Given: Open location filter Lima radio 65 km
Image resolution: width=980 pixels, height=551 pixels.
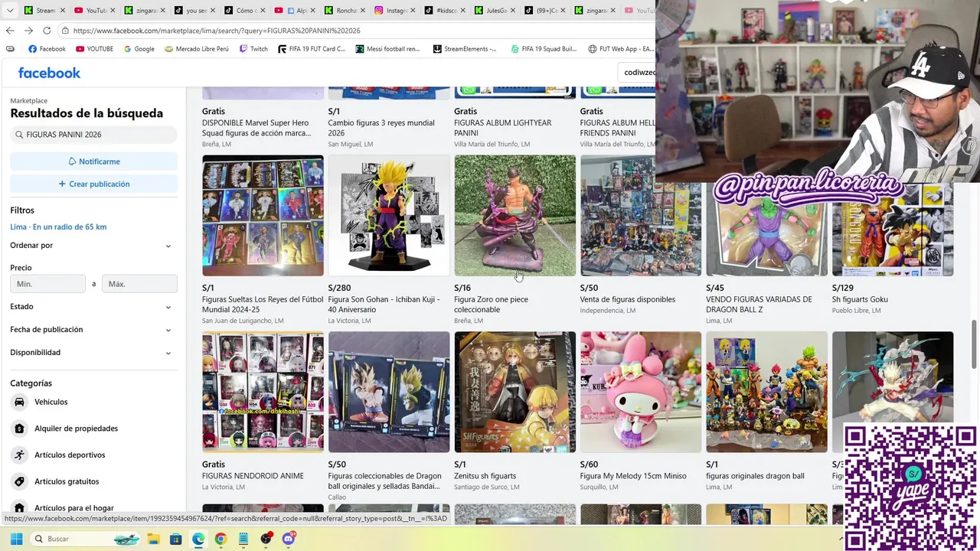Looking at the screenshot, I should [x=58, y=227].
